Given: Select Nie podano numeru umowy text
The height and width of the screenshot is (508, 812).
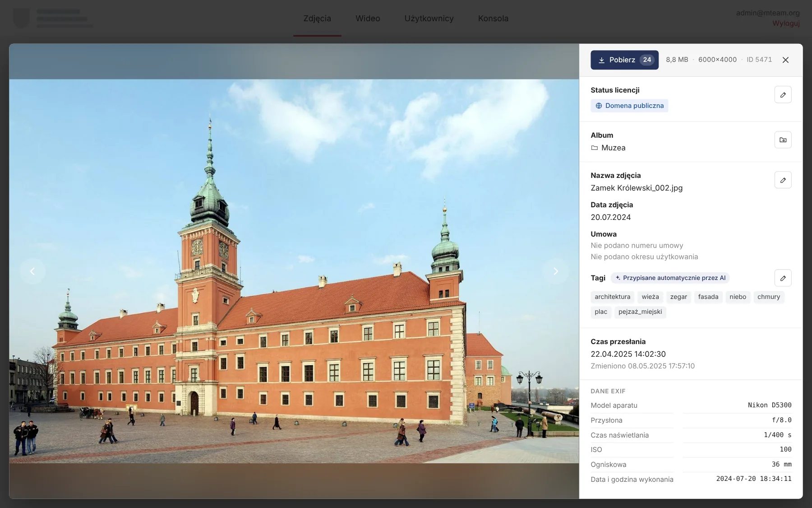Looking at the screenshot, I should 637,246.
